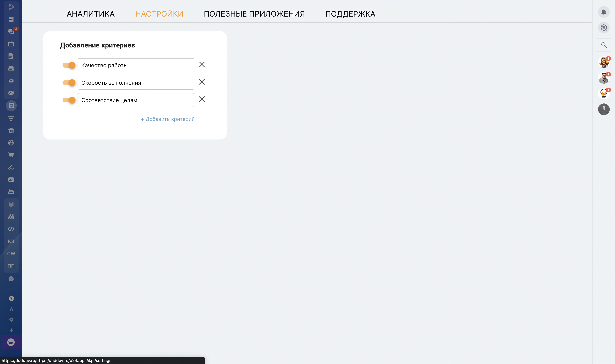Viewport: 615px width, 364px height.
Task: Remove the Скорость выполнения criterion
Action: [202, 82]
